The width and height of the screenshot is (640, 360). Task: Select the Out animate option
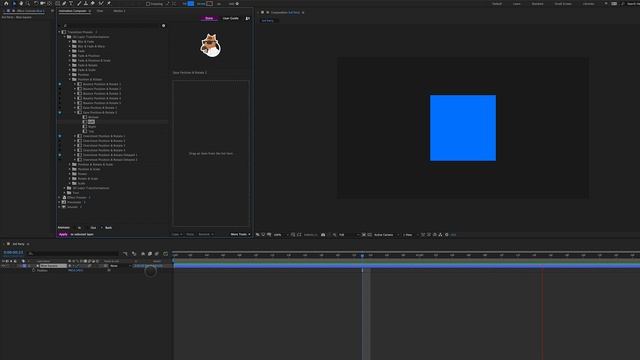coord(93,228)
